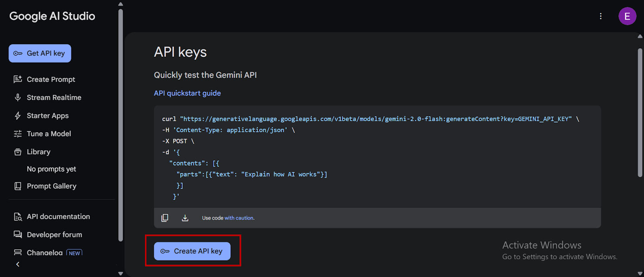Click the Changelog icon
644x277 pixels.
point(18,252)
